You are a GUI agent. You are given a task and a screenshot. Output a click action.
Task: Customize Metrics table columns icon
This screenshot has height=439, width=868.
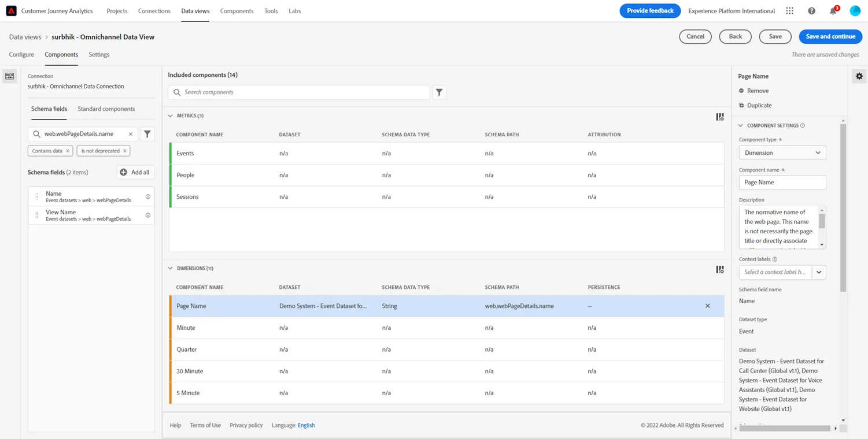pyautogui.click(x=720, y=117)
